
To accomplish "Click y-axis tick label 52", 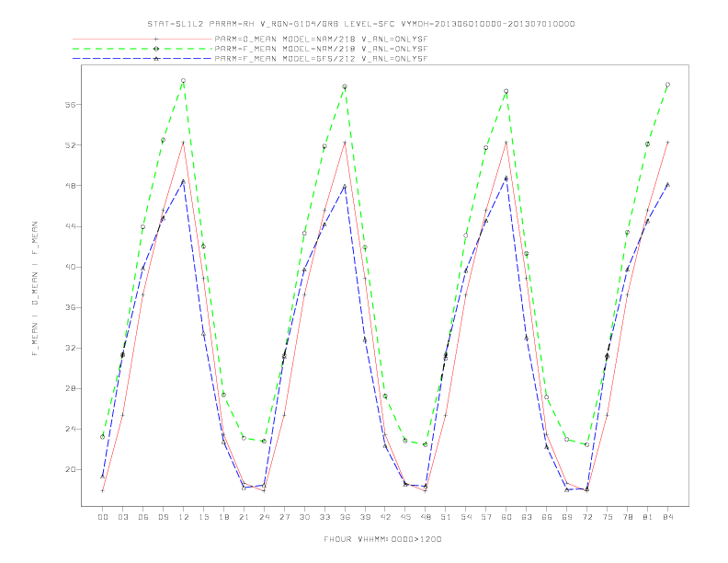I will click(x=70, y=145).
